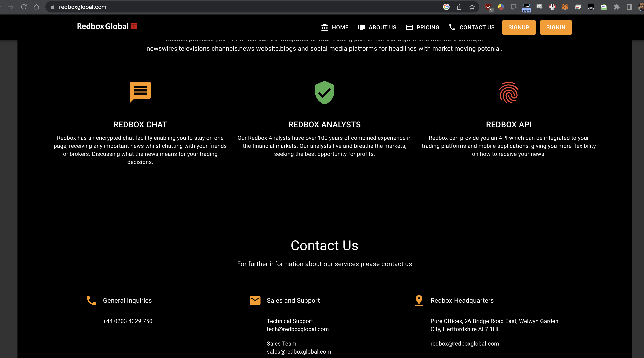644x358 pixels.
Task: Click the Sales and Support label
Action: coord(293,300)
